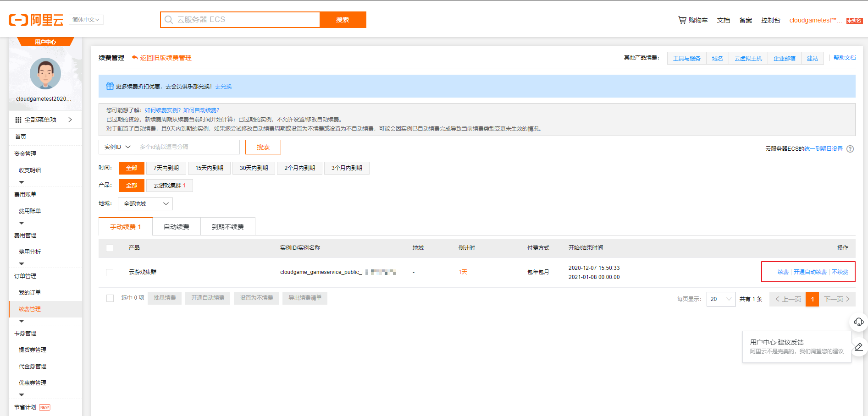Click the feedback pencil icon

[859, 347]
